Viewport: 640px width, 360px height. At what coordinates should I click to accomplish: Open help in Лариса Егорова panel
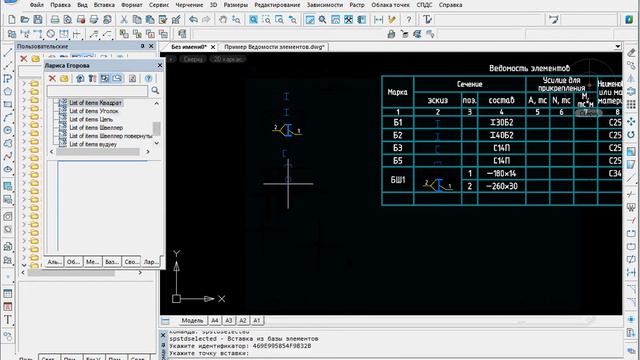click(149, 78)
